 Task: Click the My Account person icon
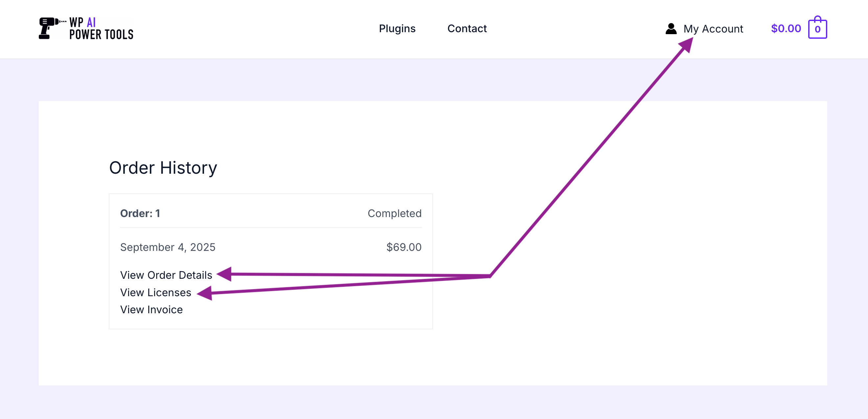point(671,29)
